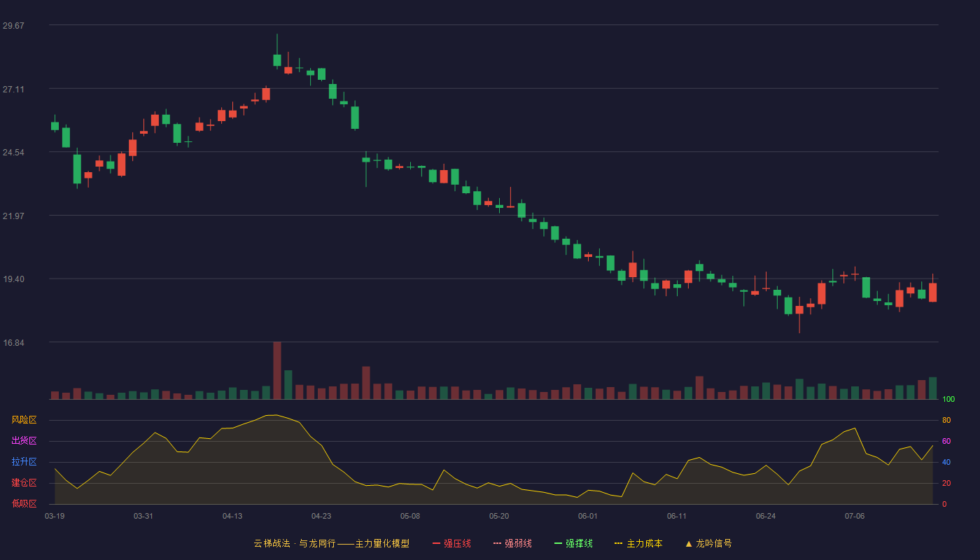Click the green 100 indicator axis value

click(x=948, y=399)
